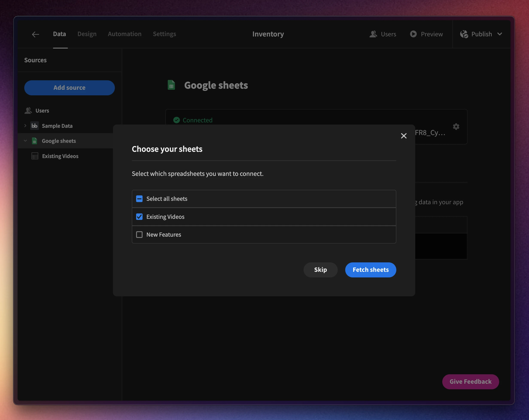The width and height of the screenshot is (529, 420).
Task: Click the Google Sheets source icon
Action: pyautogui.click(x=34, y=140)
